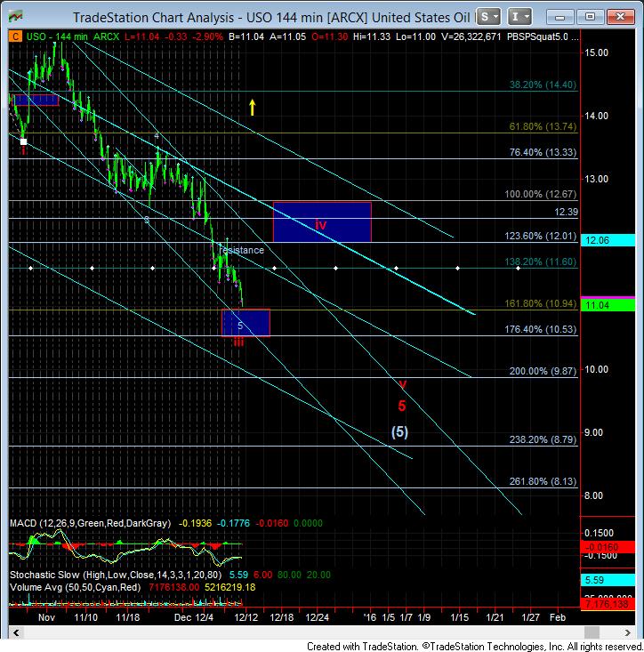Screen dimensions: 644x652
Task: Click the 61.80% (13.74) Fibonacci label
Action: 543,126
